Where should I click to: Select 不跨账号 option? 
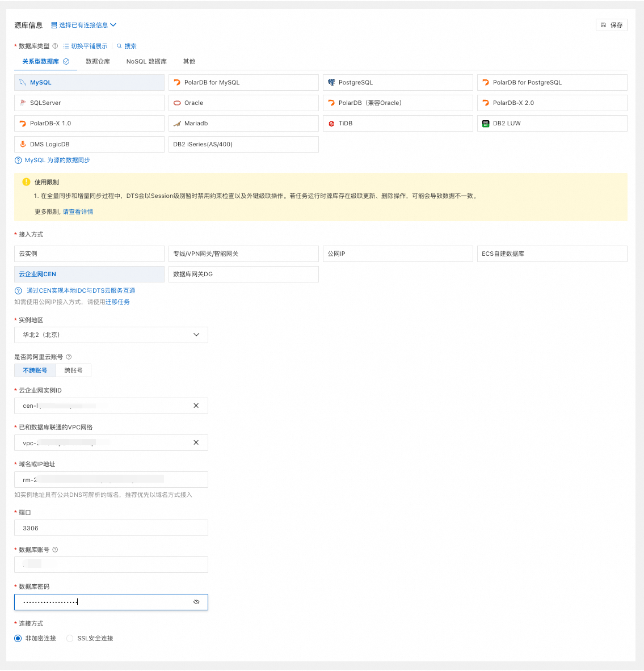35,370
